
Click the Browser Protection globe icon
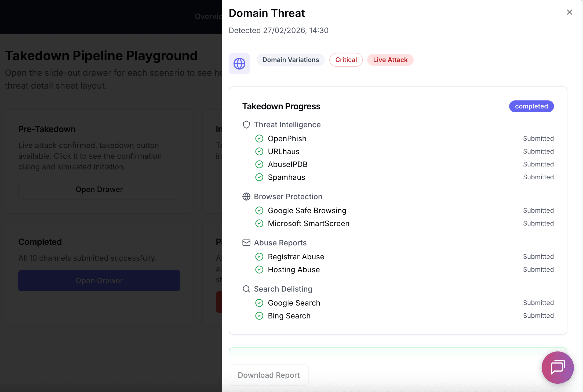(246, 197)
